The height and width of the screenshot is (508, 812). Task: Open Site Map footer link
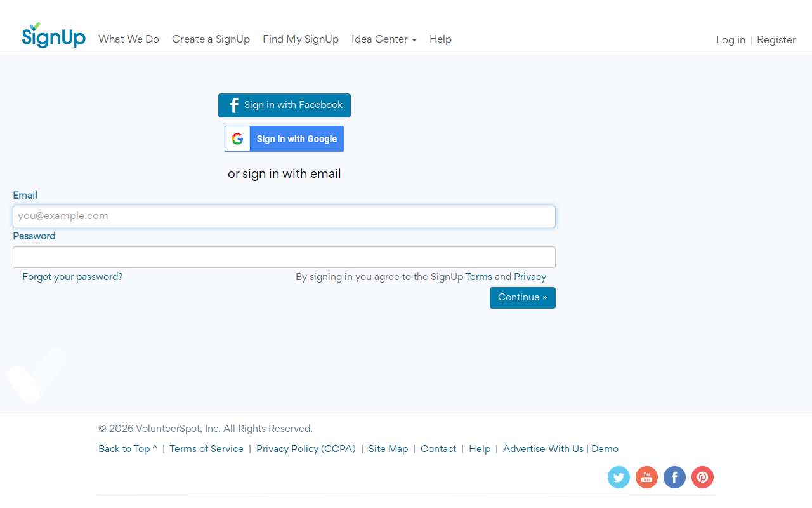tap(388, 449)
